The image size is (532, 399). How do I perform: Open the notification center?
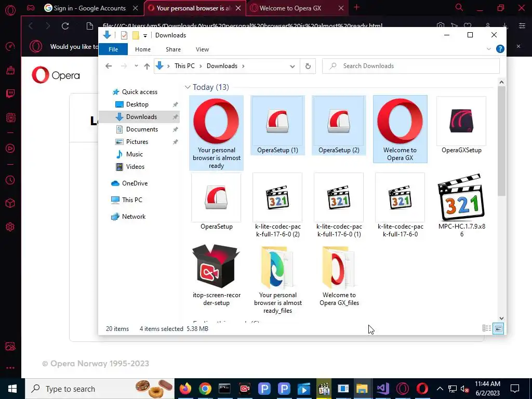coord(515,389)
